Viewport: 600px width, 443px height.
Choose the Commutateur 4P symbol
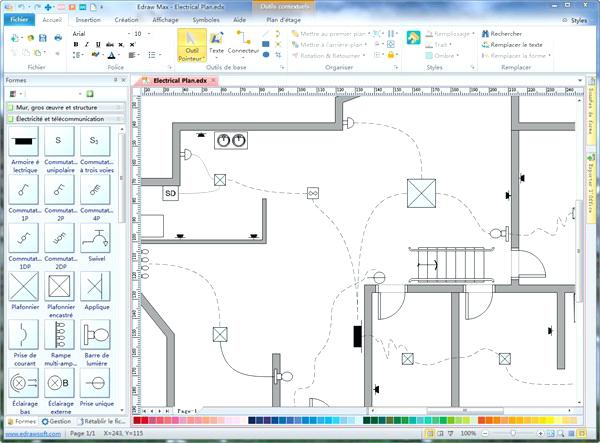pyautogui.click(x=95, y=190)
